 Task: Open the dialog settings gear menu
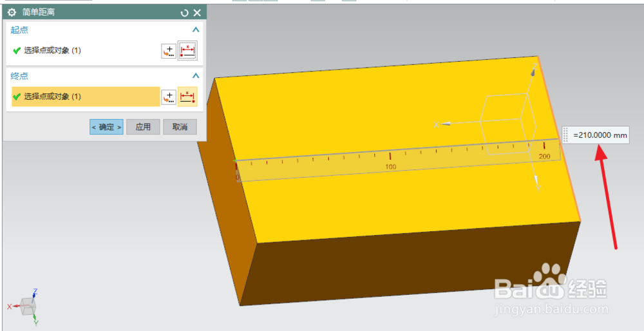[x=12, y=13]
